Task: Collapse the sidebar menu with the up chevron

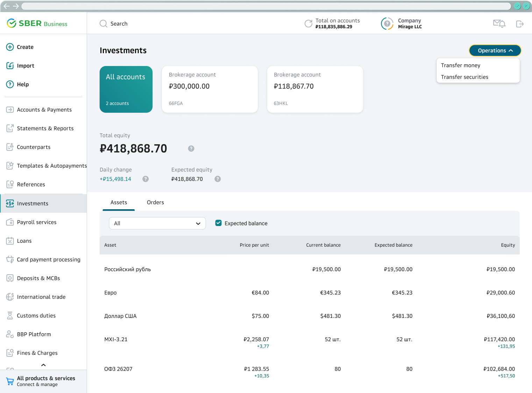Action: (x=43, y=365)
